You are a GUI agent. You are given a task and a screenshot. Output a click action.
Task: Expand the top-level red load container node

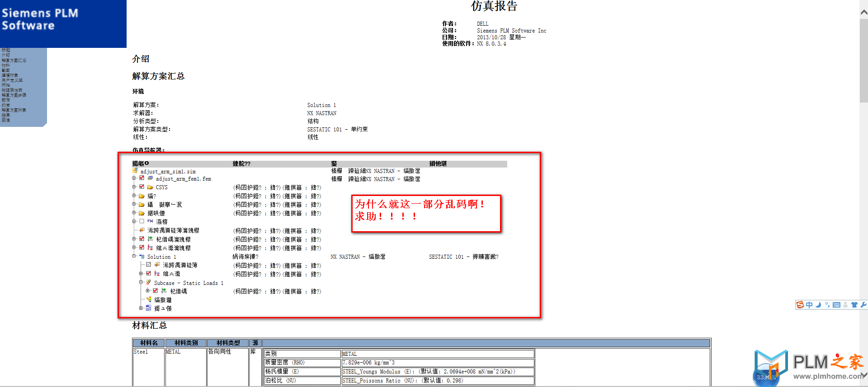(134, 247)
